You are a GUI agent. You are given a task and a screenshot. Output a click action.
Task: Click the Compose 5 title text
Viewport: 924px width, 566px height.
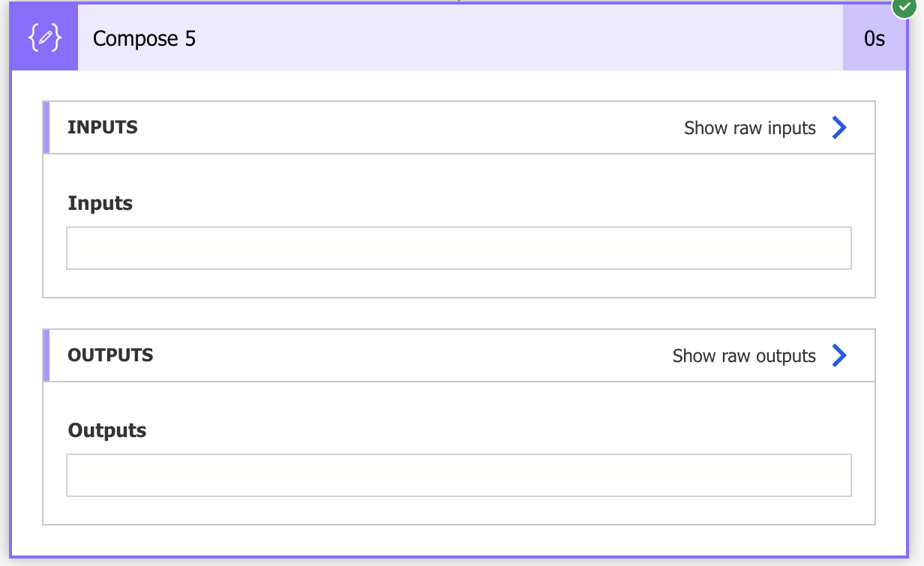click(x=144, y=38)
